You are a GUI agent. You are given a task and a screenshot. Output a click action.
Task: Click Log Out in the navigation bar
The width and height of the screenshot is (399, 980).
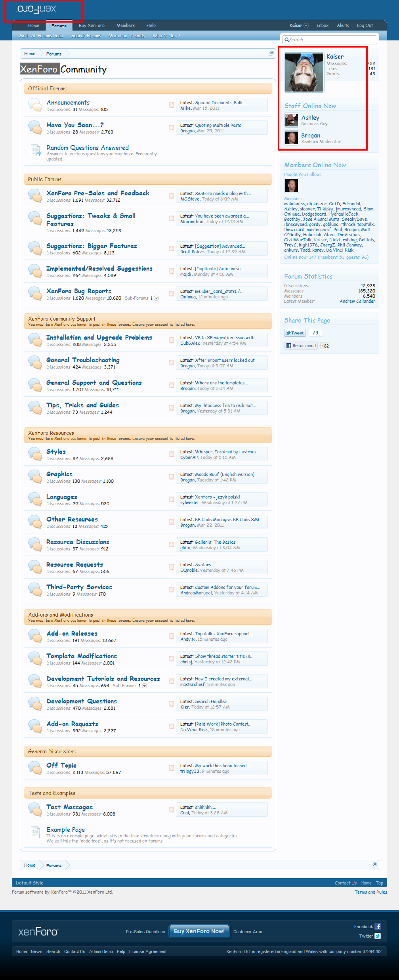click(x=365, y=26)
